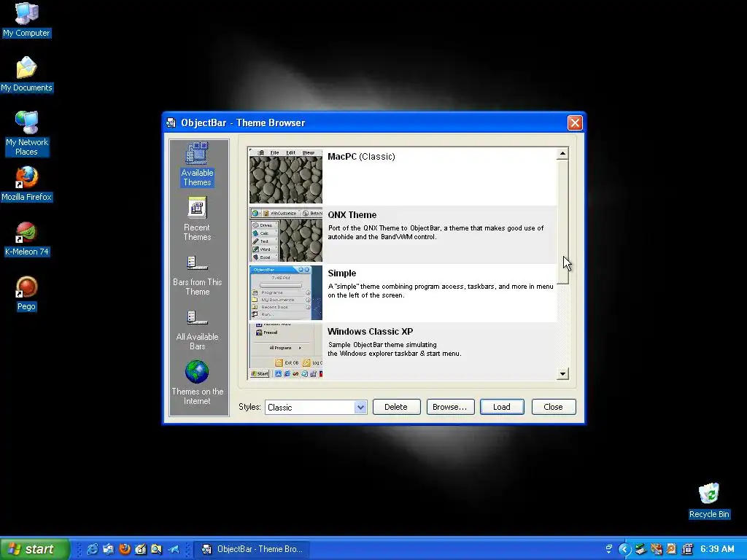
Task: Select the K-Meleon 74 desktop shortcut
Action: pyautogui.click(x=26, y=239)
